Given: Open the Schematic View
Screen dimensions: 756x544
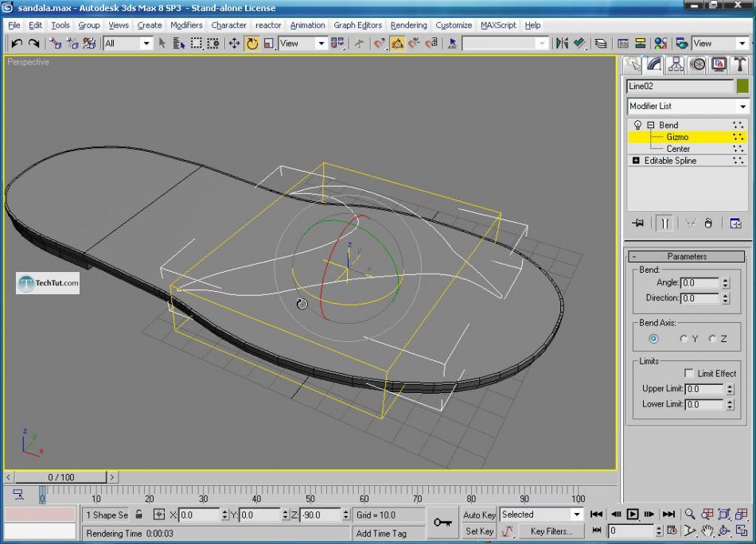Looking at the screenshot, I should point(641,44).
